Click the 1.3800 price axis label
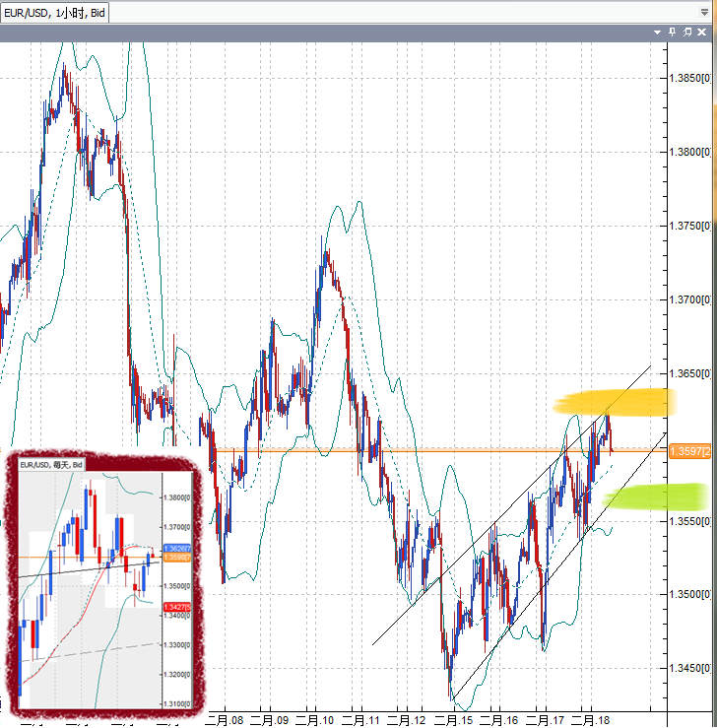Image resolution: width=717 pixels, height=728 pixels. (x=690, y=152)
